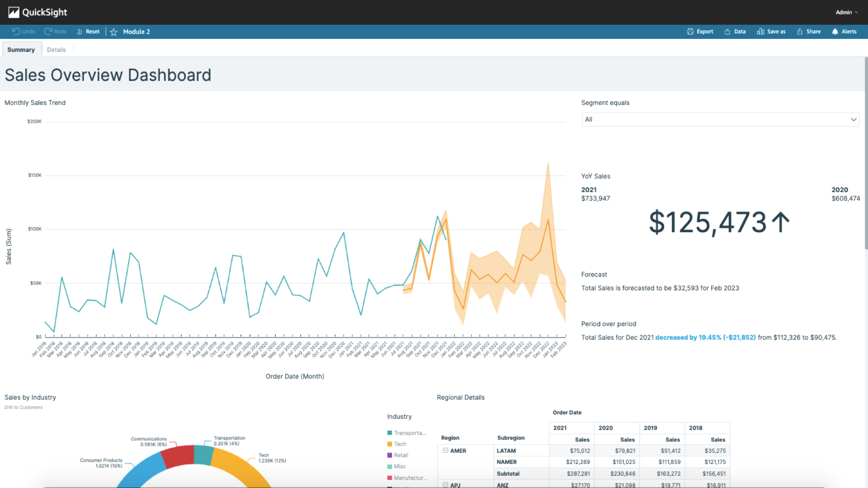Click the red Communications donut segment
The image size is (868, 488).
click(178, 455)
